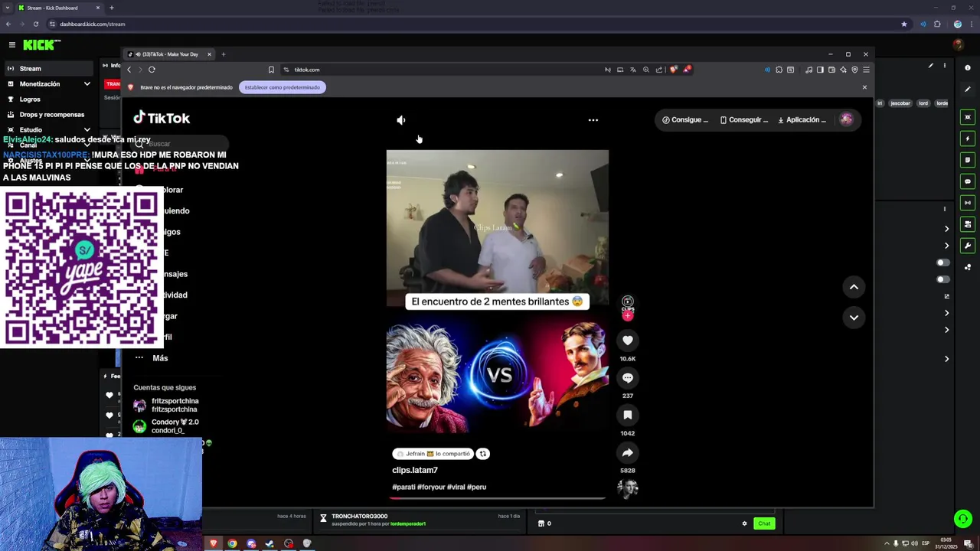The image size is (980, 551).
Task: Open the Brave Leo AI sparkle icon
Action: point(843,70)
